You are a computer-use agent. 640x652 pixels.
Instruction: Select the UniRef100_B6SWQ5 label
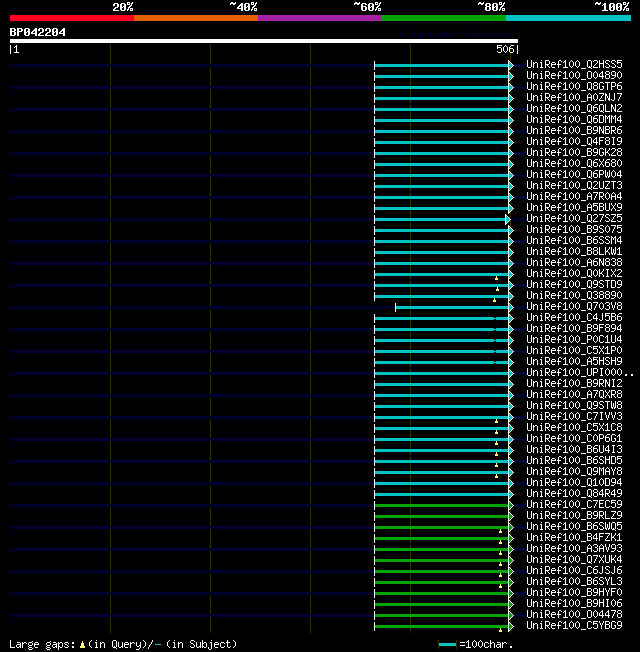(x=574, y=527)
